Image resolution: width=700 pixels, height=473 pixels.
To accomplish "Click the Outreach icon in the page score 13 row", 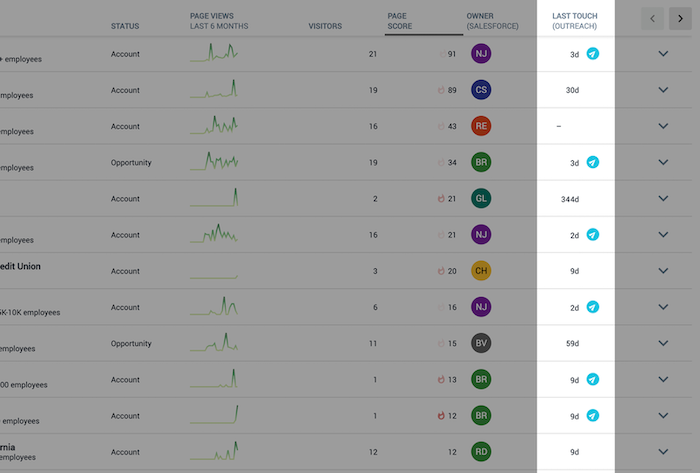I will pos(592,379).
